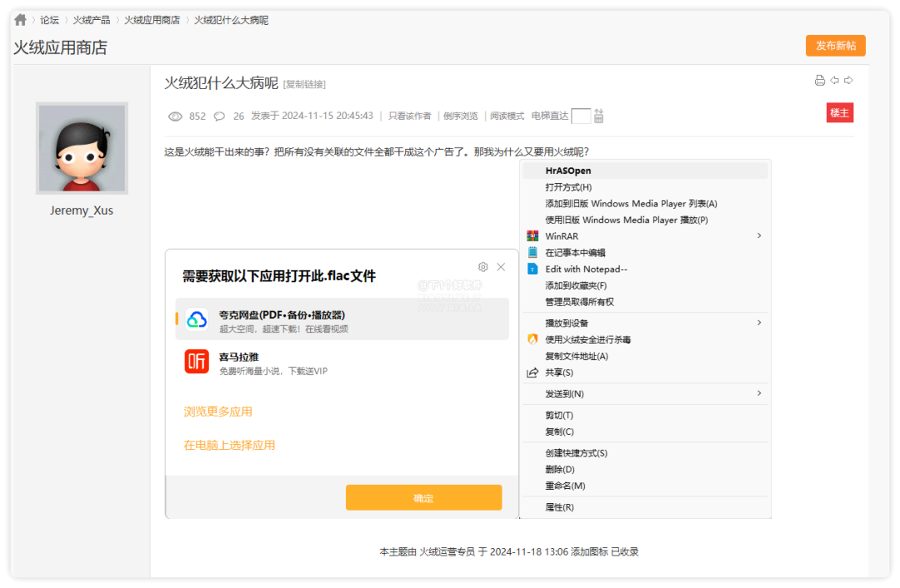
Task: Click the view count eye icon
Action: click(175, 117)
